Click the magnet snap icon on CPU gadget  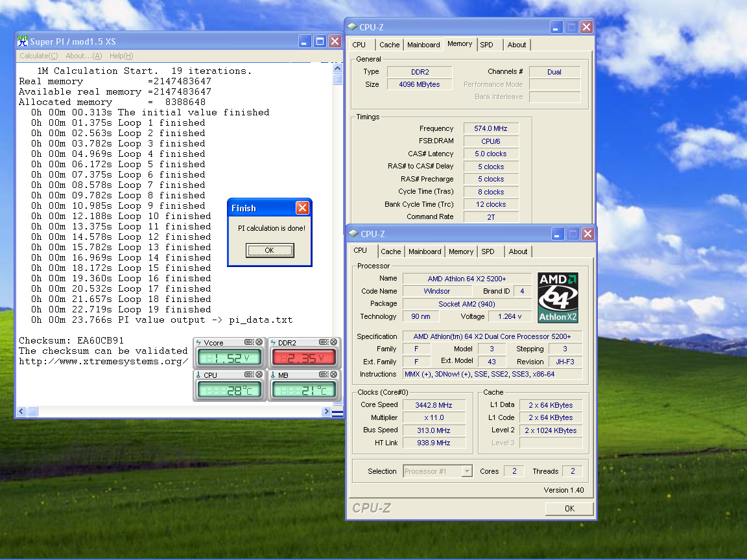click(249, 375)
